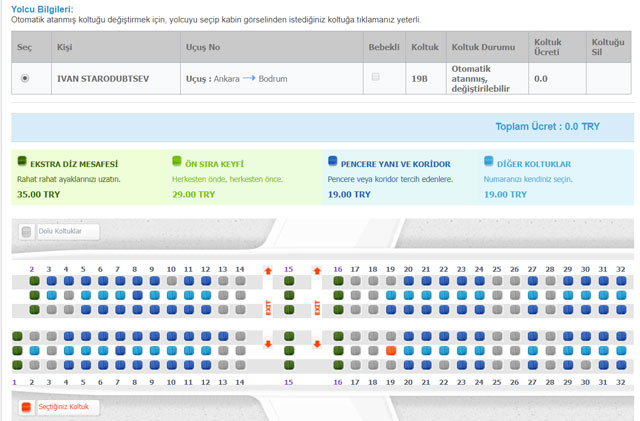Choose the bottommost green seat in row 1
This screenshot has width=640, height=421.
(x=15, y=365)
